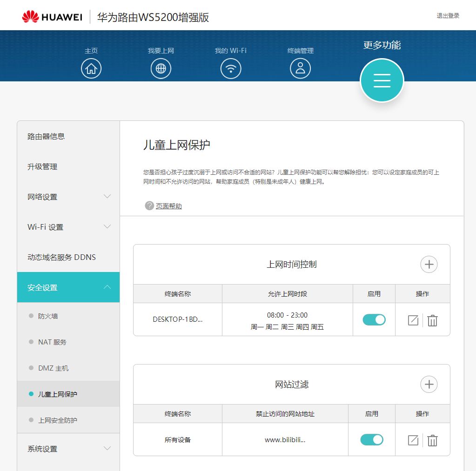Click the www.bilibili... address cell
The width and height of the screenshot is (476, 471).
pyautogui.click(x=285, y=440)
